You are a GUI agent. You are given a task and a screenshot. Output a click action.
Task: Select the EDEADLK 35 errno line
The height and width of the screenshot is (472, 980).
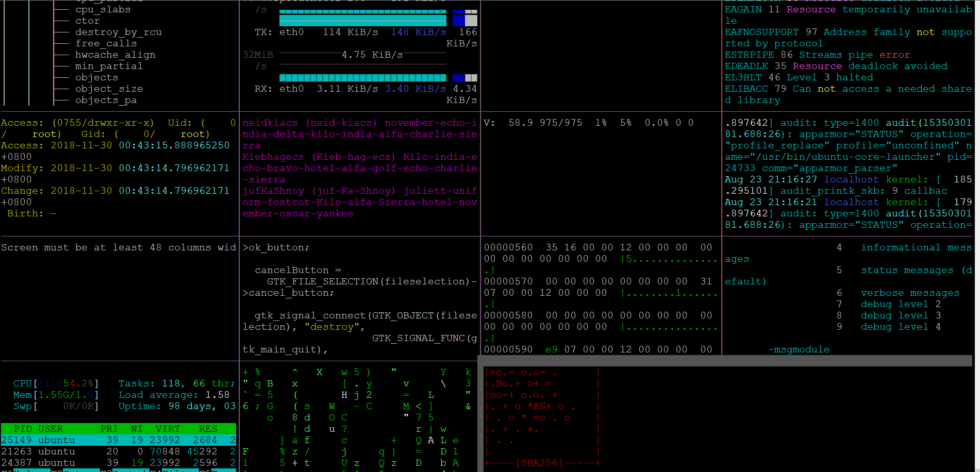pyautogui.click(x=836, y=66)
